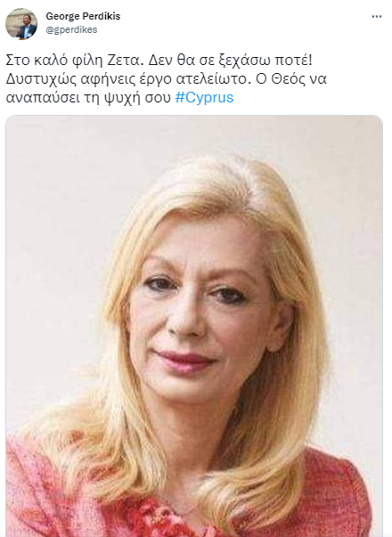This screenshot has height=537, width=392.
Task: Open the three-dot more options menu
Action: pyautogui.click(x=377, y=17)
